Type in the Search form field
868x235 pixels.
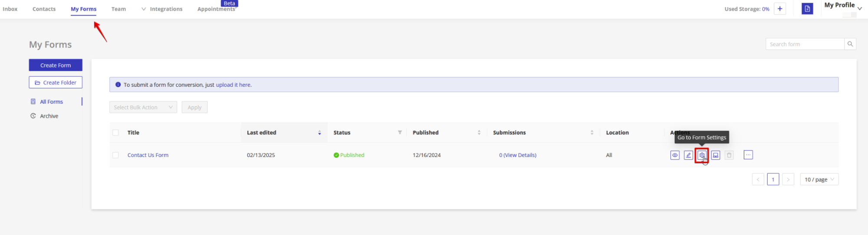click(x=805, y=44)
